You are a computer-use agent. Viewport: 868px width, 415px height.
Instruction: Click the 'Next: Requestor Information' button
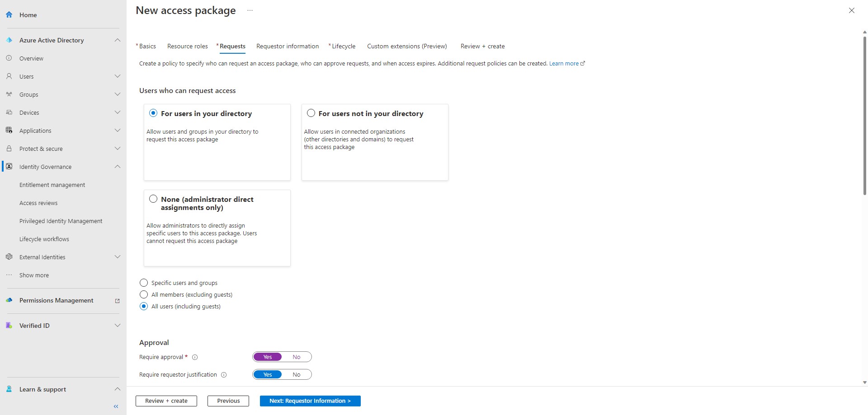coord(310,401)
